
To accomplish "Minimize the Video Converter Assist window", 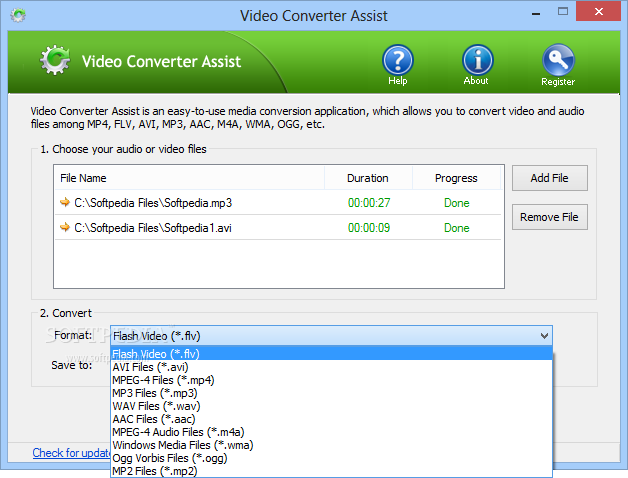I will [x=536, y=12].
